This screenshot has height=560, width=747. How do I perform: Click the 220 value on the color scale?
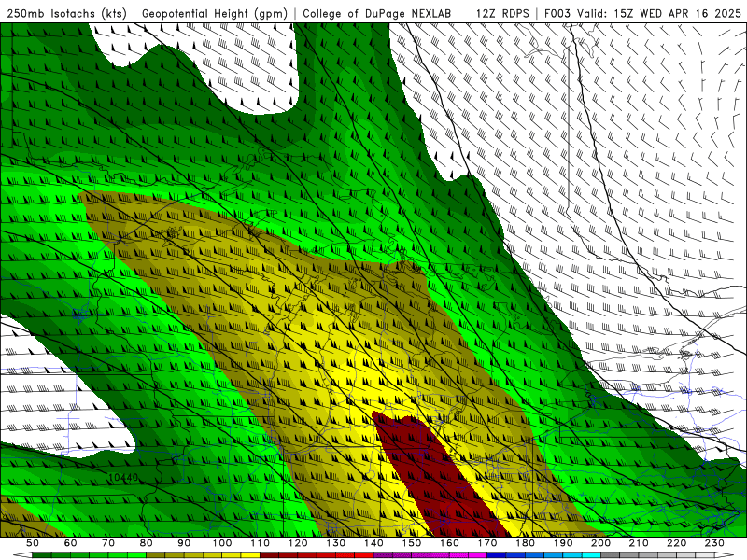tap(676, 543)
